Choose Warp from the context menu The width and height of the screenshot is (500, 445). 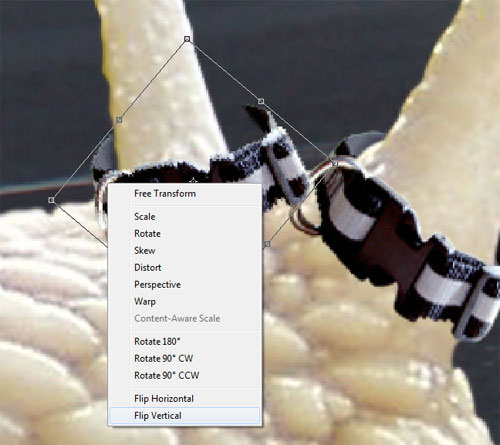(x=184, y=302)
